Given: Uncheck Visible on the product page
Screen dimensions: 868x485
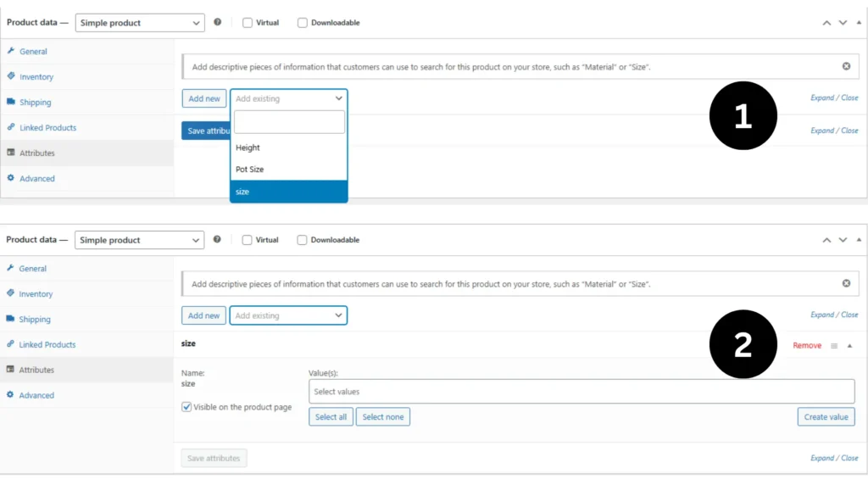Looking at the screenshot, I should click(186, 407).
